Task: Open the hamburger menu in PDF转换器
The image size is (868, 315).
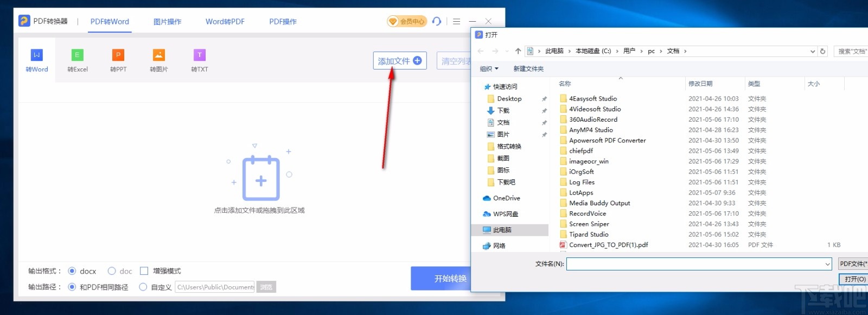Action: pos(456,21)
